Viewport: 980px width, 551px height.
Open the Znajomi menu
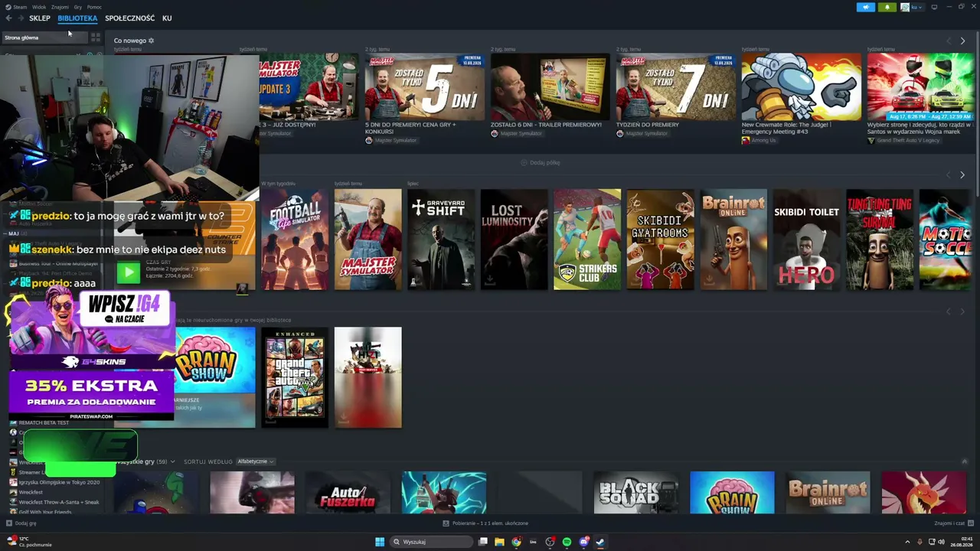click(x=60, y=7)
